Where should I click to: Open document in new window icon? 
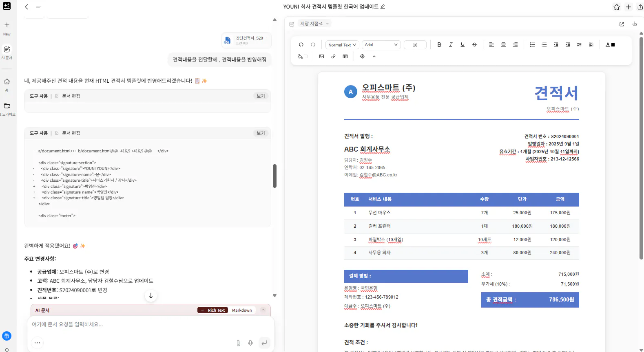point(622,24)
